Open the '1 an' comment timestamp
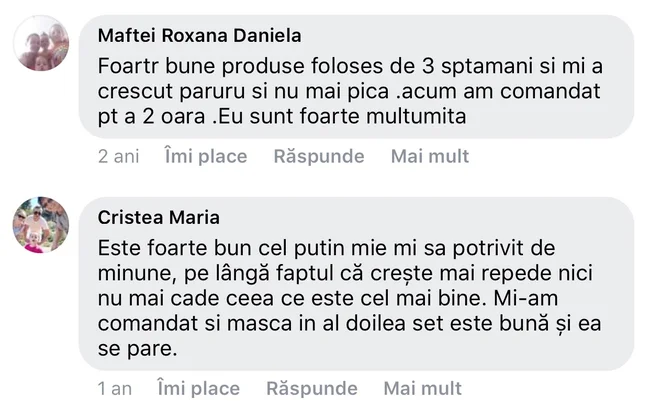650x410 pixels. point(115,388)
